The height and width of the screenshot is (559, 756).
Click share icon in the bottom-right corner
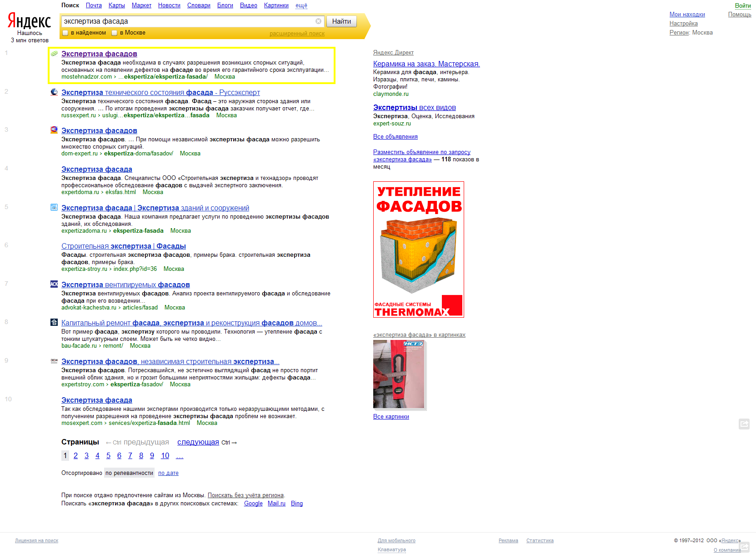pos(745,547)
